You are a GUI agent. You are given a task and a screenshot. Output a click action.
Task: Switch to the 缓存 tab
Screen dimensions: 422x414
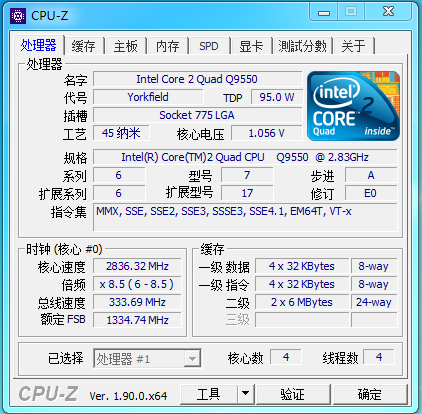[x=84, y=46]
